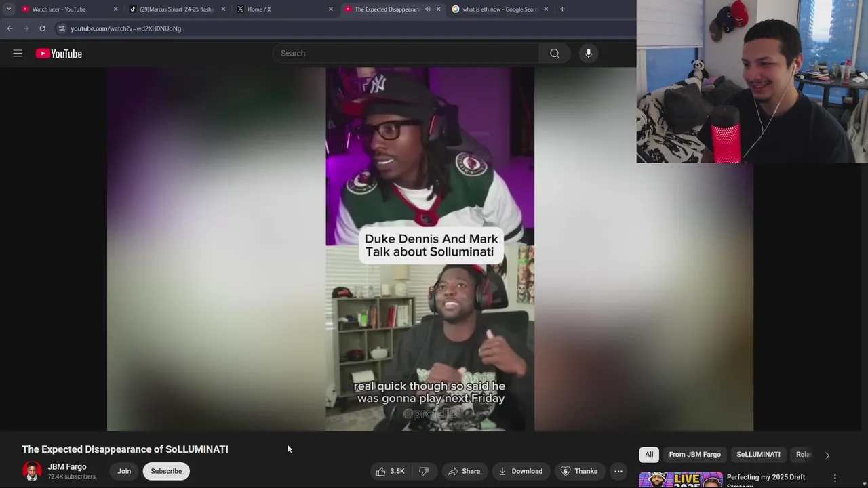Subscribe to JBM Fargo
The image size is (868, 488).
166,471
